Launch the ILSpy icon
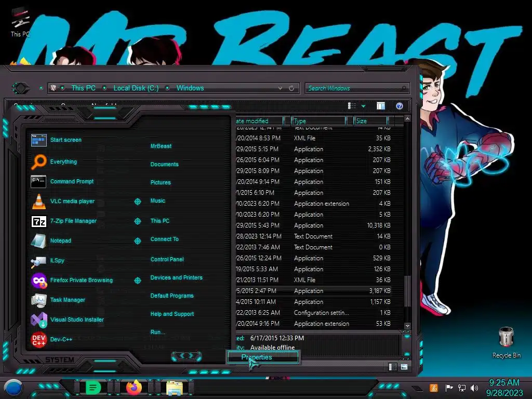532x399 pixels. click(x=38, y=261)
